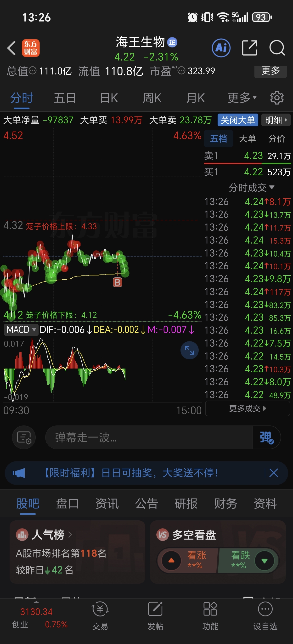Open the 发帖 post icon

coord(155,616)
